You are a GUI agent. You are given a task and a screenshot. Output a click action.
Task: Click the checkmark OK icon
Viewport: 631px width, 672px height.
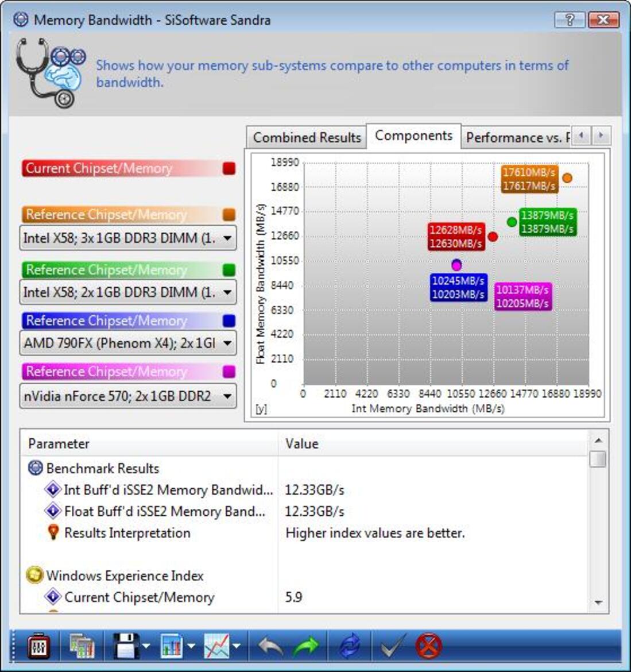(x=393, y=646)
